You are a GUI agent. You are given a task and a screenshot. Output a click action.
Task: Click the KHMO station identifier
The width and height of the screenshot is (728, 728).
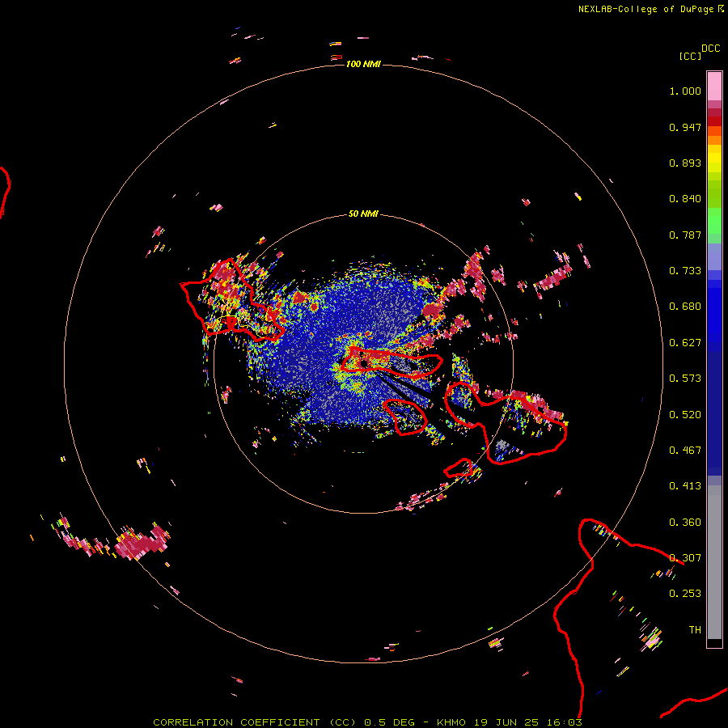pos(451,722)
